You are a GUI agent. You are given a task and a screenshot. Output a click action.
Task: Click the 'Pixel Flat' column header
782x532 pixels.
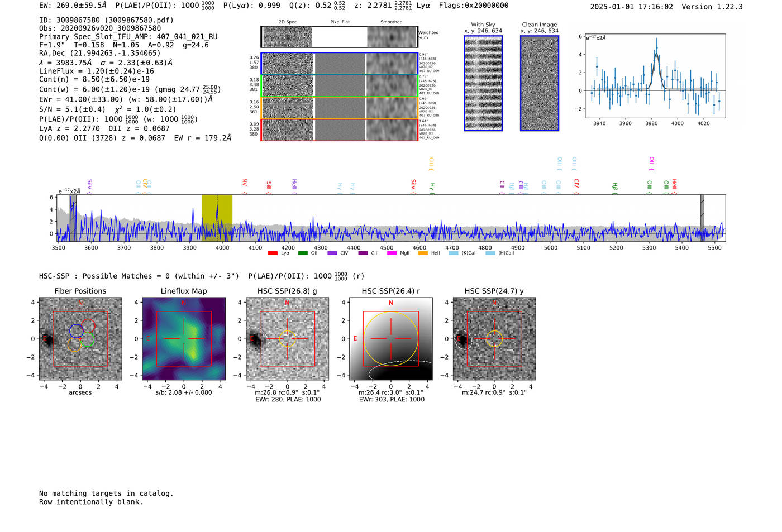[x=340, y=22]
